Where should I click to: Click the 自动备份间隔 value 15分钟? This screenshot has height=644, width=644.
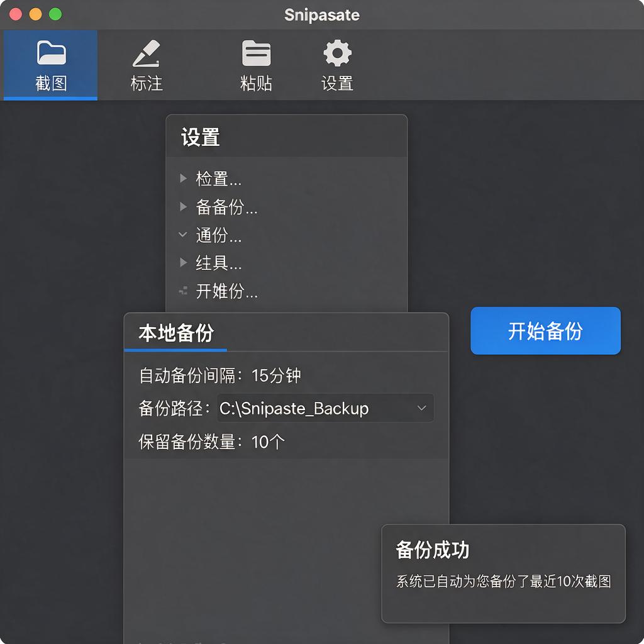coord(276,375)
